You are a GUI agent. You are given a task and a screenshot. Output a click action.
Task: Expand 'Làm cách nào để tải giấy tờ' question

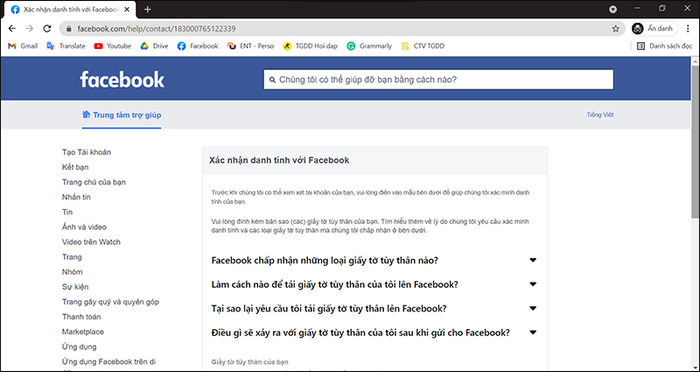(374, 284)
